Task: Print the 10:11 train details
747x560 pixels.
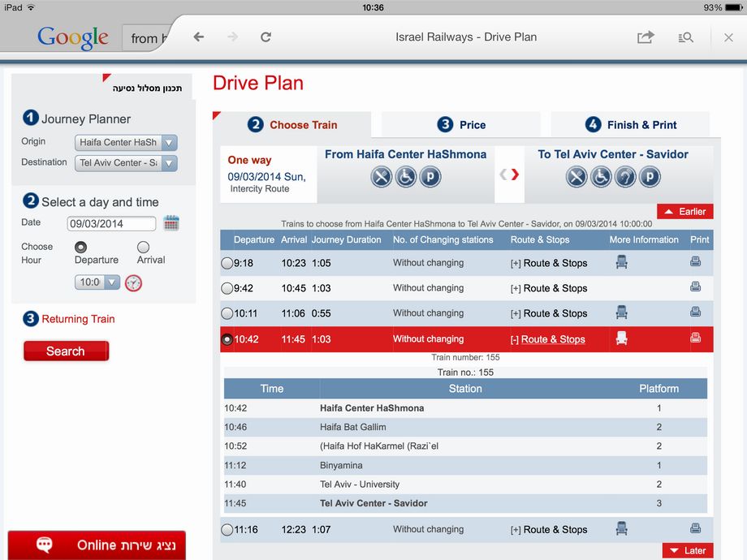Action: [x=696, y=312]
